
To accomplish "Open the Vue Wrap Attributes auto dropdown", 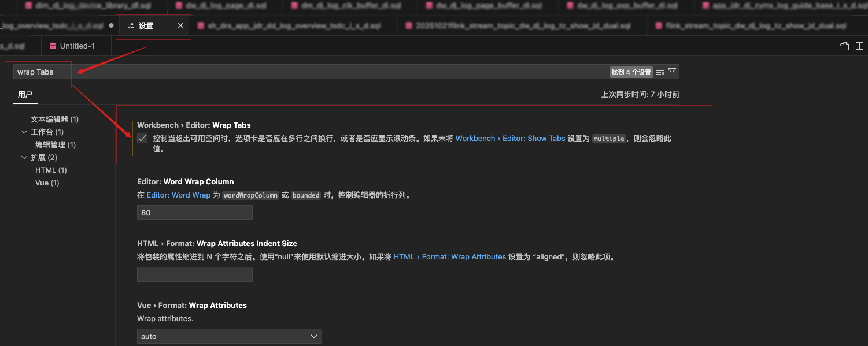I will (229, 336).
